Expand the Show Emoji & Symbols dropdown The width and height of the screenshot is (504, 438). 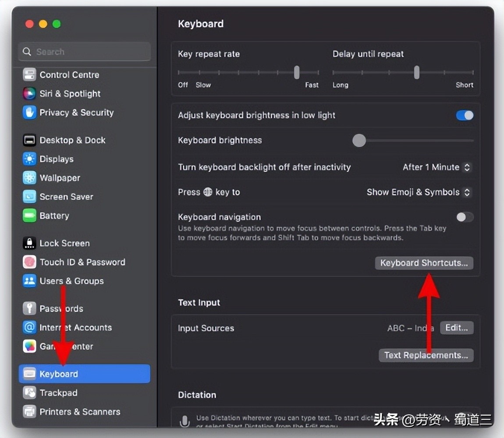click(x=419, y=192)
